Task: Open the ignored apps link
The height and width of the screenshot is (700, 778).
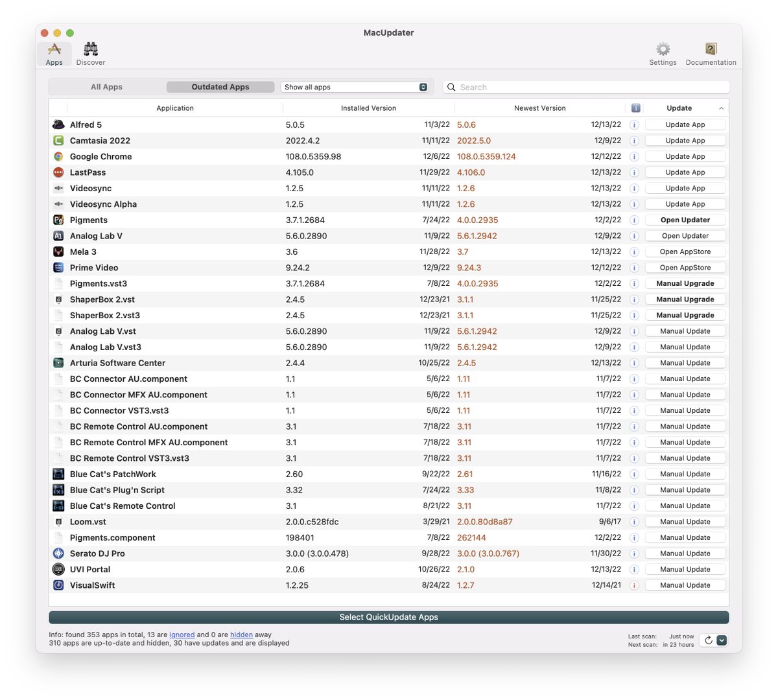Action: click(182, 635)
